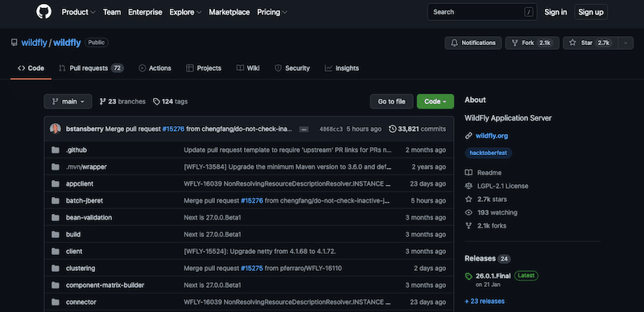Expand the Pricing menu
This screenshot has height=312, width=644.
tap(272, 12)
